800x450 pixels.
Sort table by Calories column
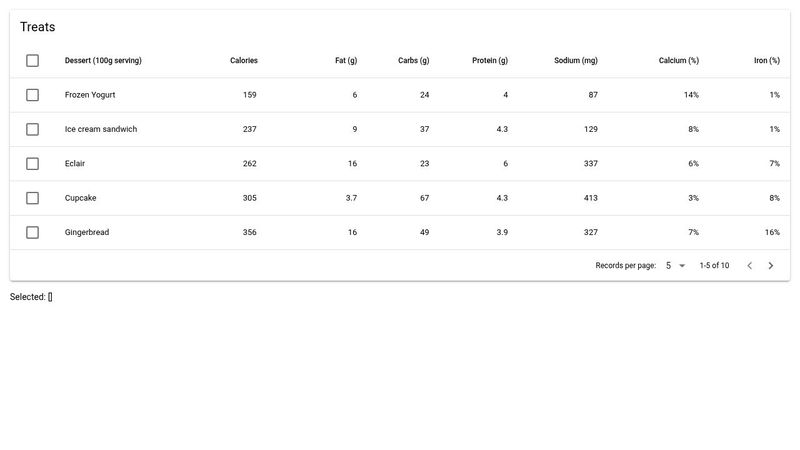243,61
